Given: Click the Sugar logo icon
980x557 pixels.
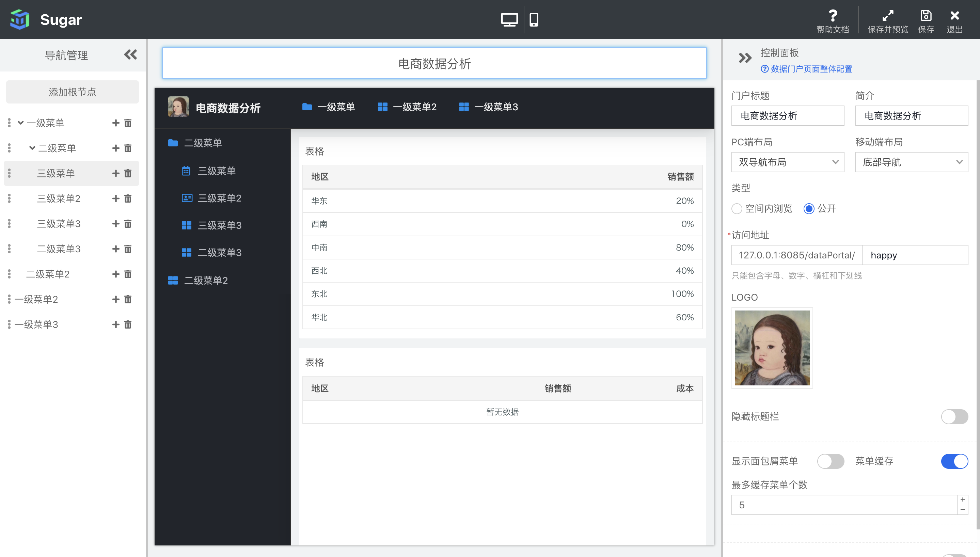Looking at the screenshot, I should [19, 19].
